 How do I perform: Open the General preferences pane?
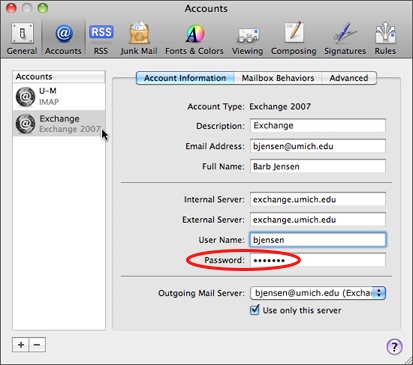click(22, 39)
